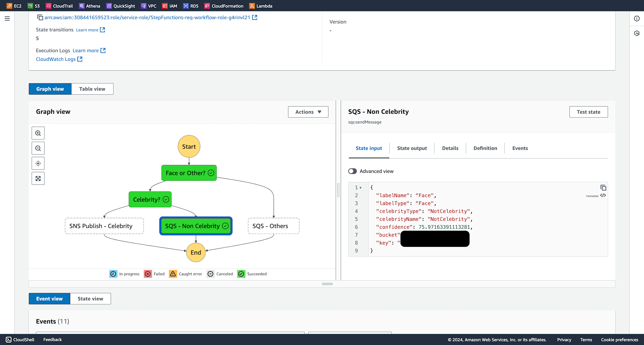Click the vertical panel split handle
Screen dimensions: 644x345
point(338,190)
